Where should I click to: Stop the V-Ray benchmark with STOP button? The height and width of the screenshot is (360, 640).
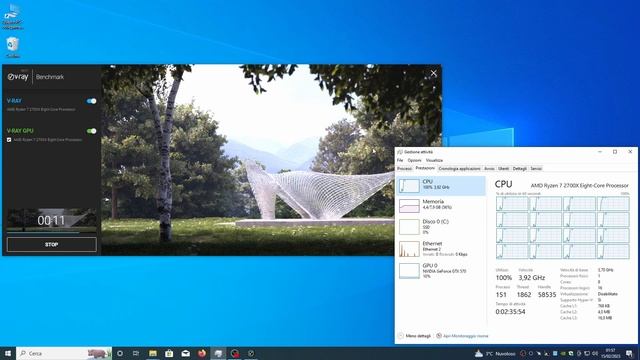click(x=51, y=244)
